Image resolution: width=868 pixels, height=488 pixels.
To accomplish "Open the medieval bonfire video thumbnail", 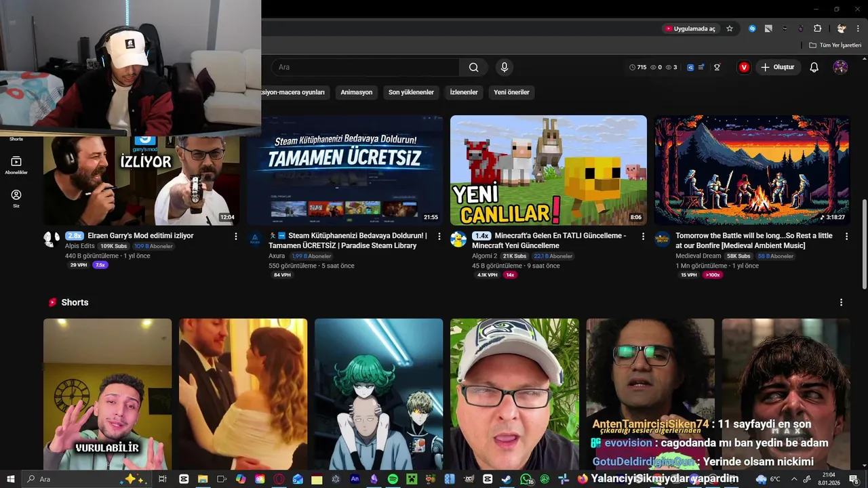I will click(752, 170).
